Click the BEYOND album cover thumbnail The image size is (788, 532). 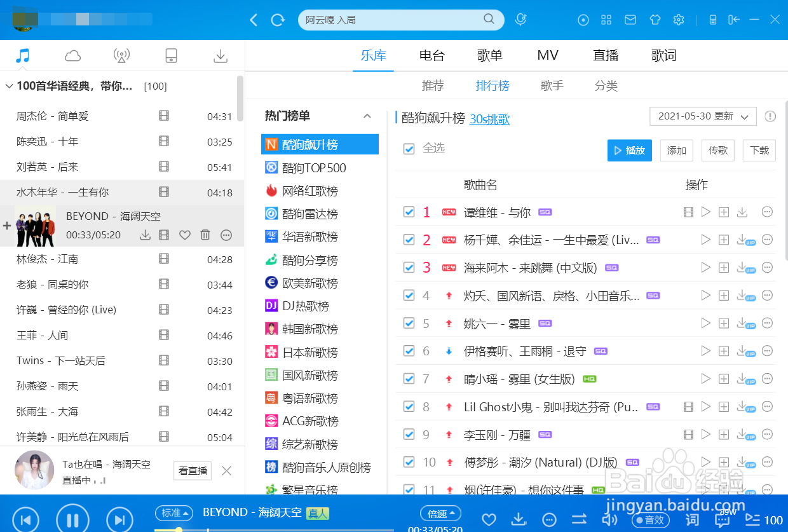click(35, 226)
